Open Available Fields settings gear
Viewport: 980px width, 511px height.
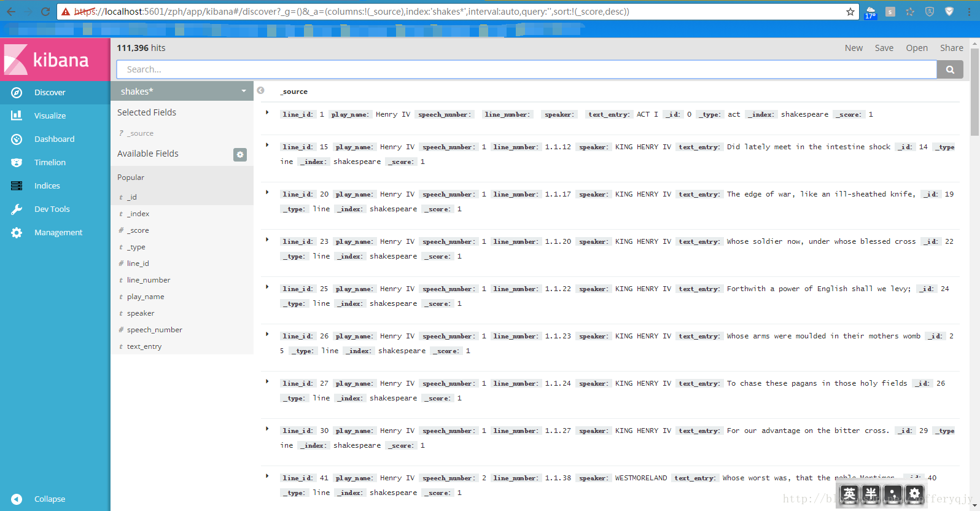click(x=240, y=154)
